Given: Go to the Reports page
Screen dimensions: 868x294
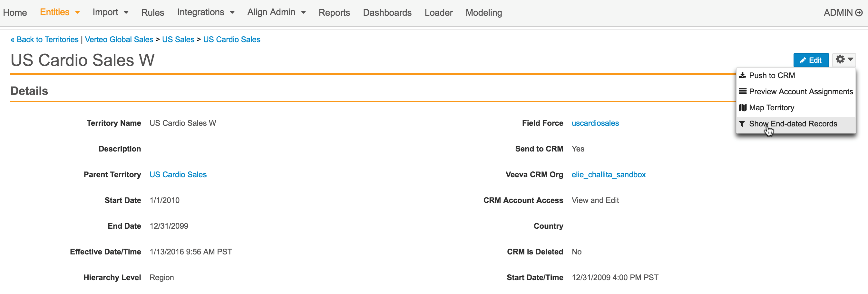Looking at the screenshot, I should 334,13.
